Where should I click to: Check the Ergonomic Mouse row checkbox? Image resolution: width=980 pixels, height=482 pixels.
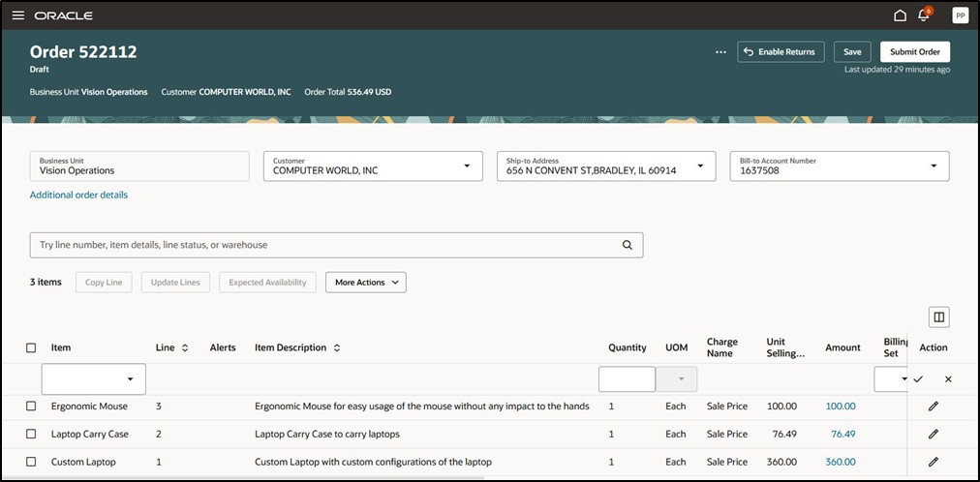(31, 407)
